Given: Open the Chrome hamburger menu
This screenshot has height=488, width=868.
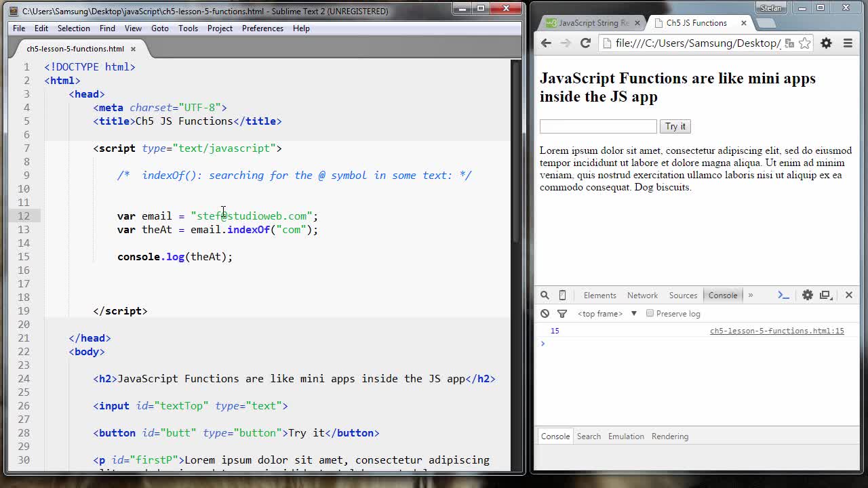Looking at the screenshot, I should (848, 43).
